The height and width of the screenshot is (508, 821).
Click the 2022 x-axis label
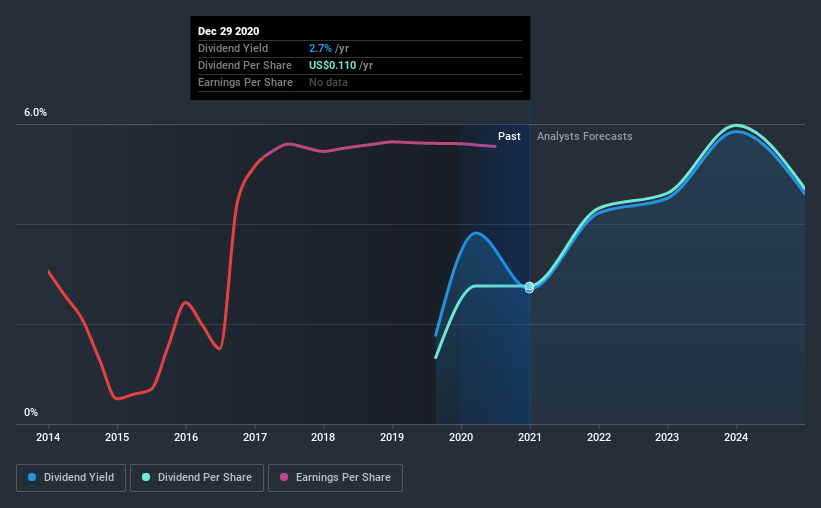(598, 437)
